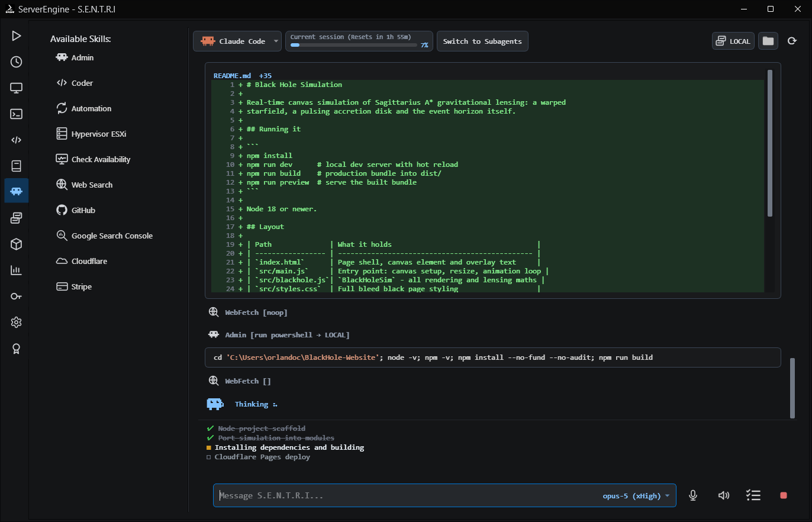Click the play icon in the sidebar

(17, 36)
